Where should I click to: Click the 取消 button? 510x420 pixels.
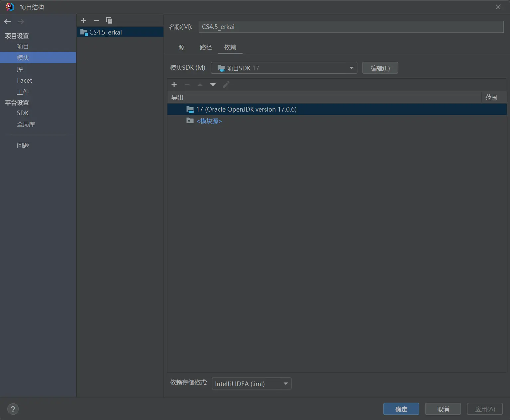point(443,409)
